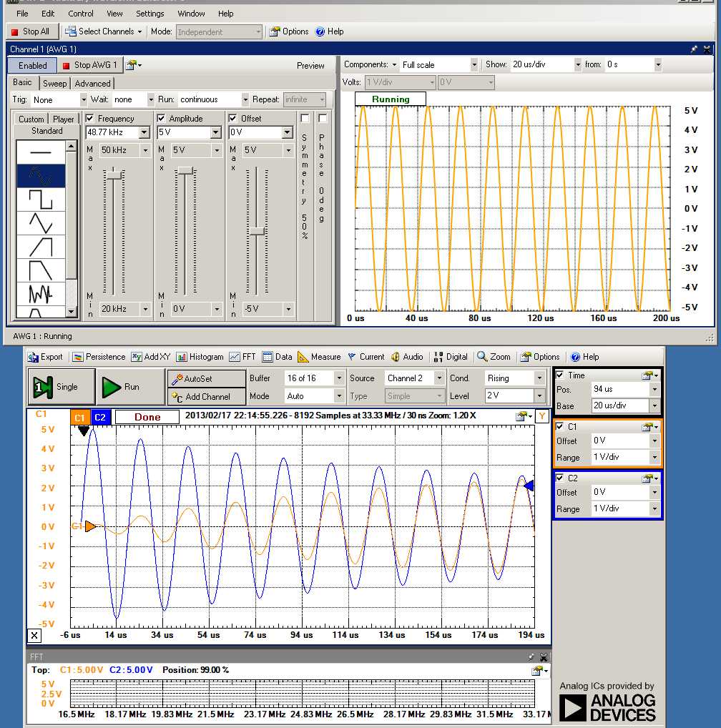Open the Run mode continuous dropdown
The image size is (721, 728).
(x=245, y=100)
